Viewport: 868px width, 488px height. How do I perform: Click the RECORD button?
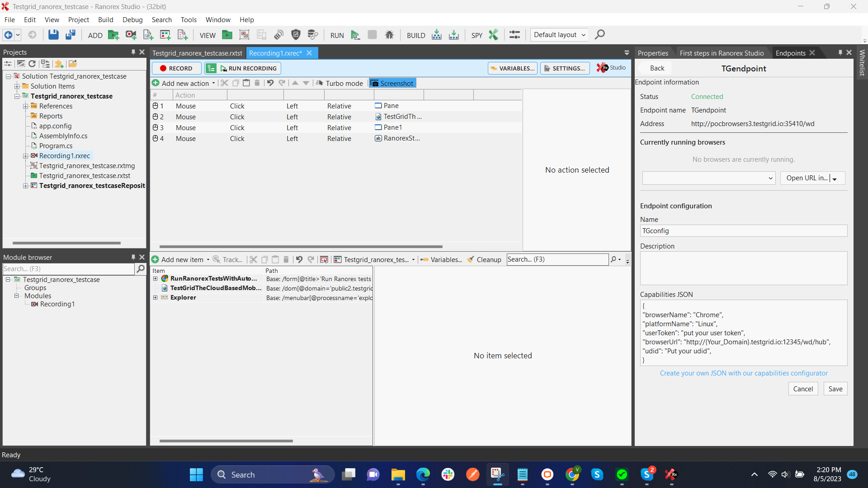coord(176,68)
